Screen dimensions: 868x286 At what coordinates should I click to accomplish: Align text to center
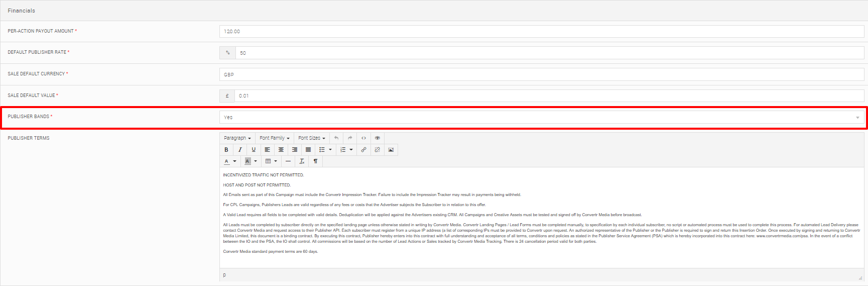(281, 150)
